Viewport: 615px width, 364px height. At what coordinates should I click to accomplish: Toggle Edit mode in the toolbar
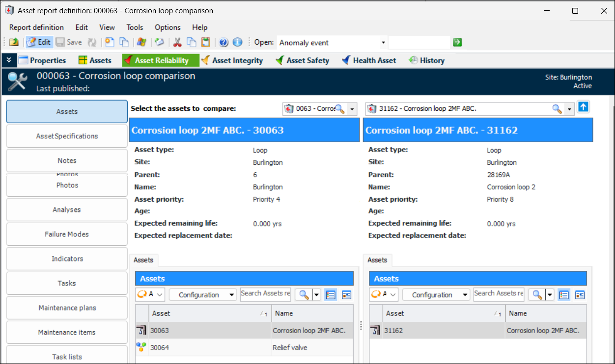tap(39, 42)
